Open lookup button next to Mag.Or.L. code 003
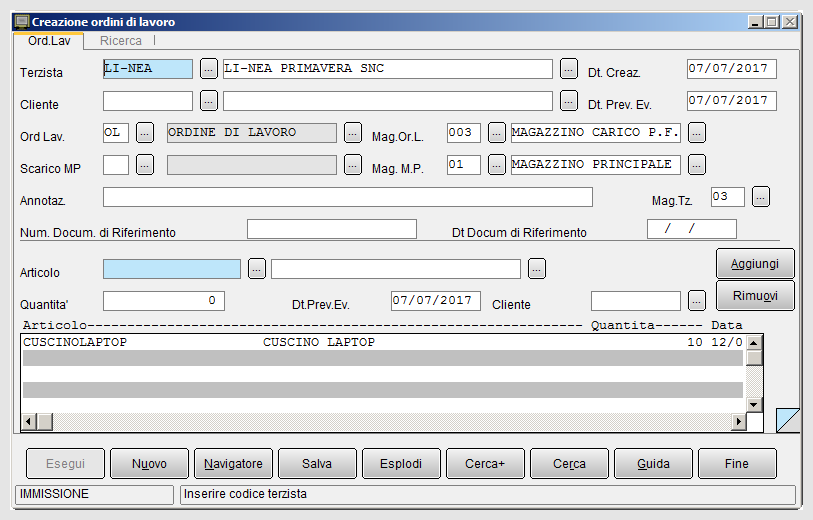813x520 pixels. [x=497, y=133]
